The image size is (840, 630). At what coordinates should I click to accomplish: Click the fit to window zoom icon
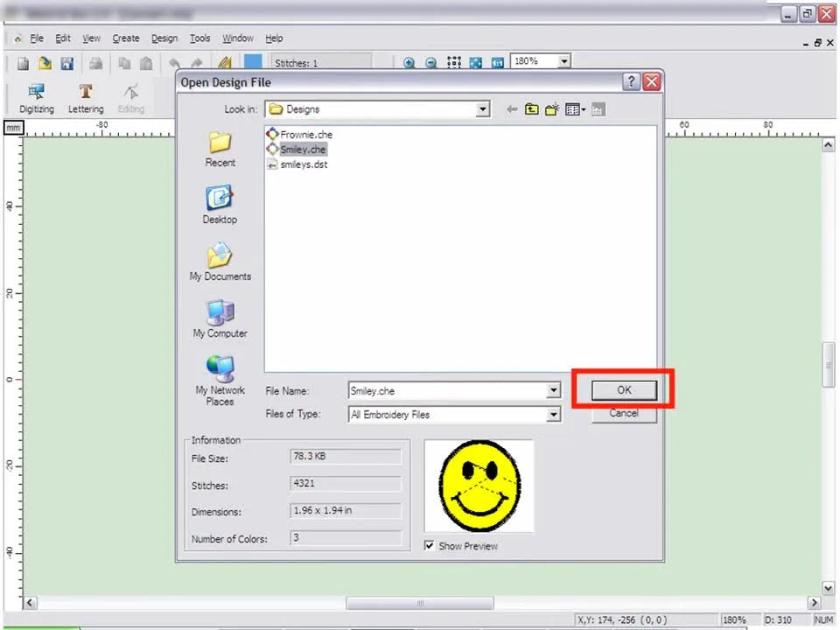[x=476, y=63]
